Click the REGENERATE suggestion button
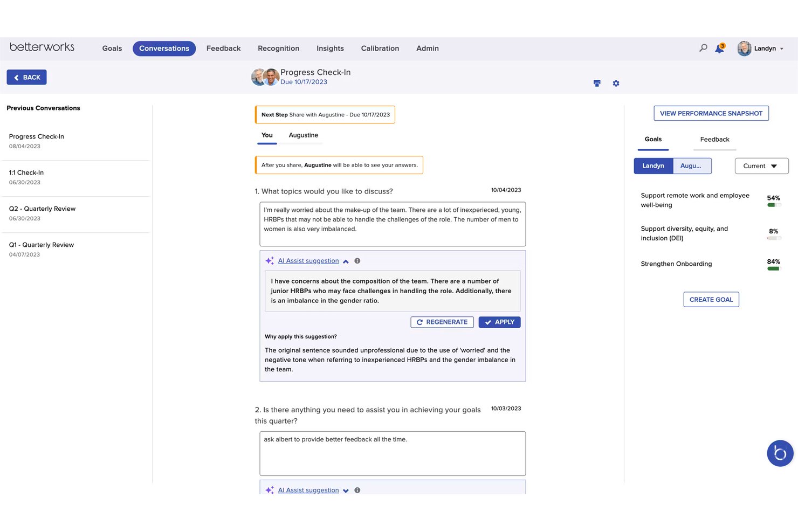Viewport: 798px width, 532px height. (x=442, y=322)
